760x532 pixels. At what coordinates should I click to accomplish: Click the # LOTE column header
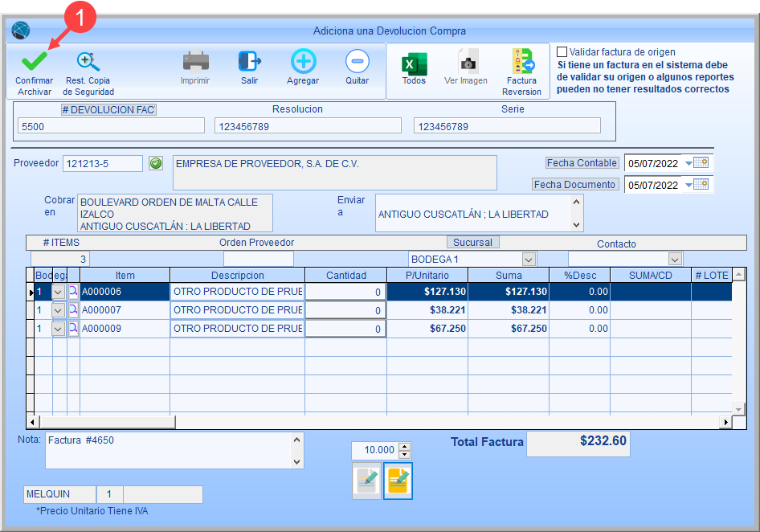click(x=712, y=275)
